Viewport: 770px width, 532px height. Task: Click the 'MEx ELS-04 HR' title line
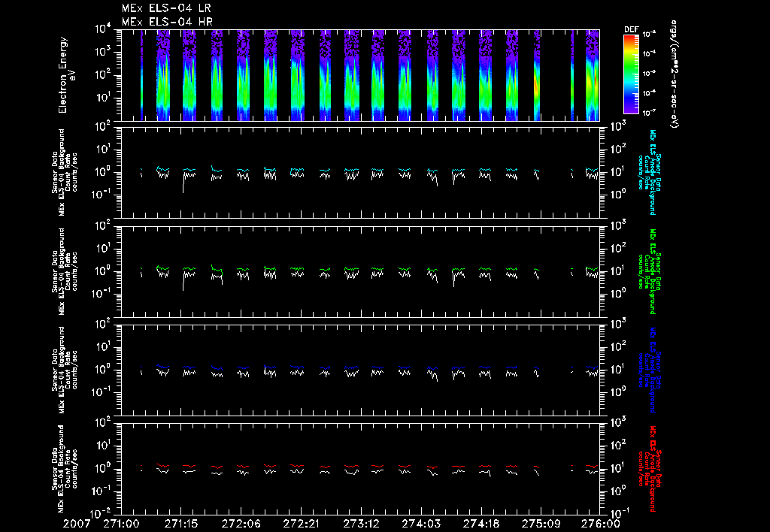[167, 22]
